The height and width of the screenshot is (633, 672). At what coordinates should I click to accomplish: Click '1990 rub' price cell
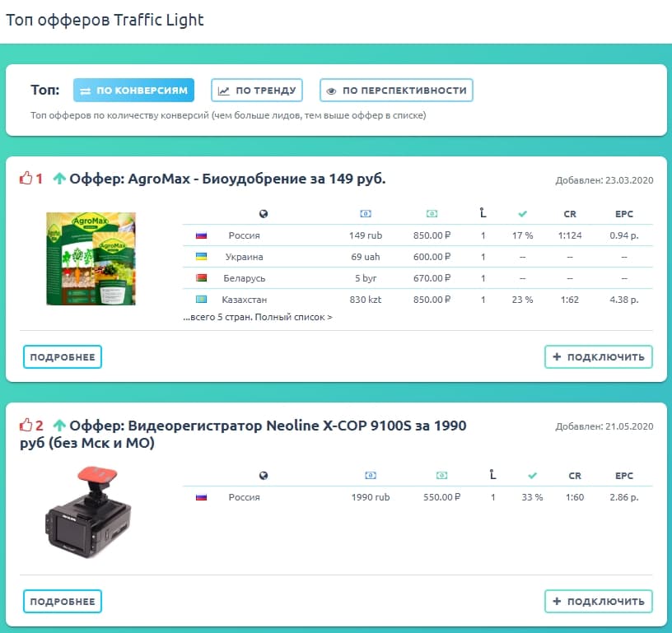[x=371, y=497]
